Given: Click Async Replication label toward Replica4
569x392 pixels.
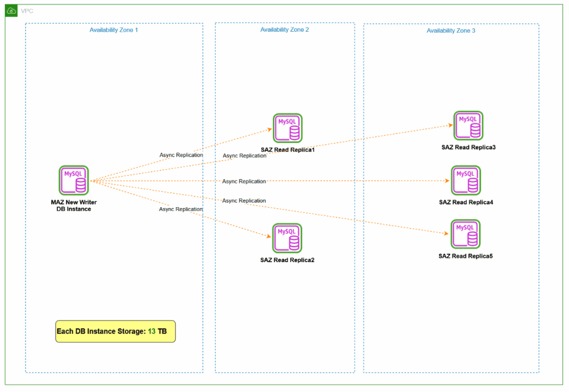Looking at the screenshot, I should pyautogui.click(x=244, y=182).
